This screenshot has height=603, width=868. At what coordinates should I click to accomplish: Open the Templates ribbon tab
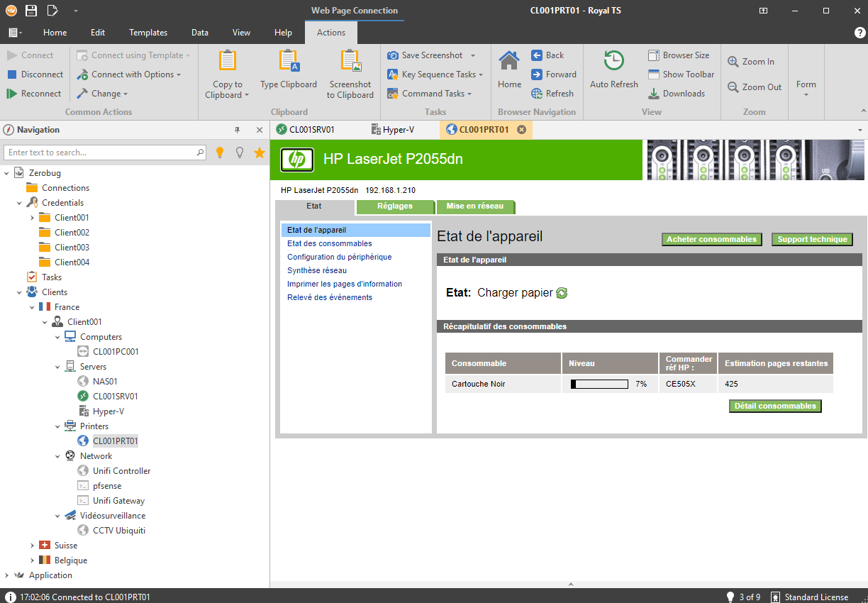(x=148, y=33)
